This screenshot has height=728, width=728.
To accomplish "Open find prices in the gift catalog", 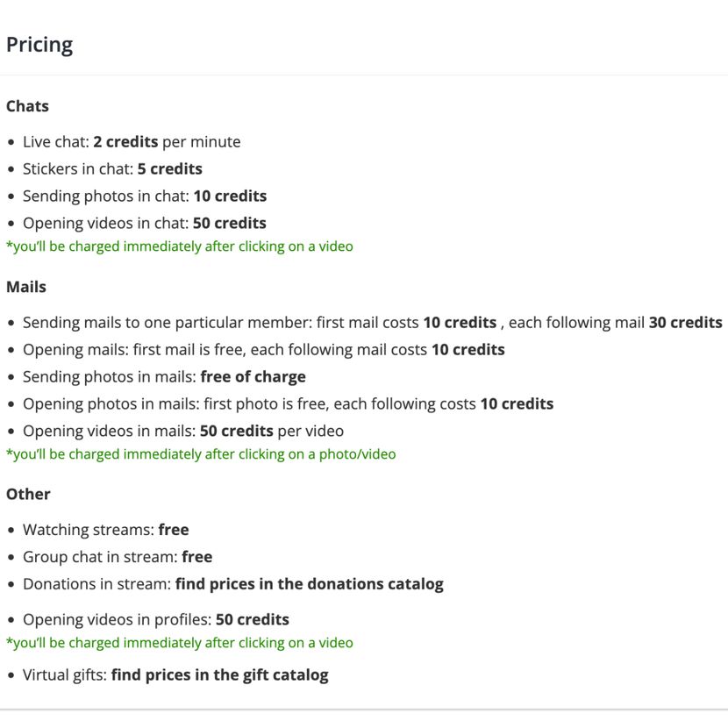I will tap(219, 675).
